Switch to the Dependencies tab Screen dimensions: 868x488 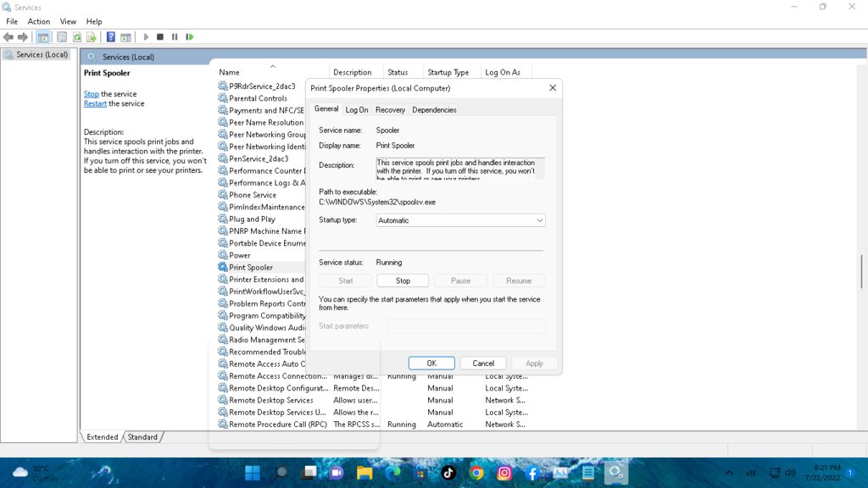(x=434, y=109)
